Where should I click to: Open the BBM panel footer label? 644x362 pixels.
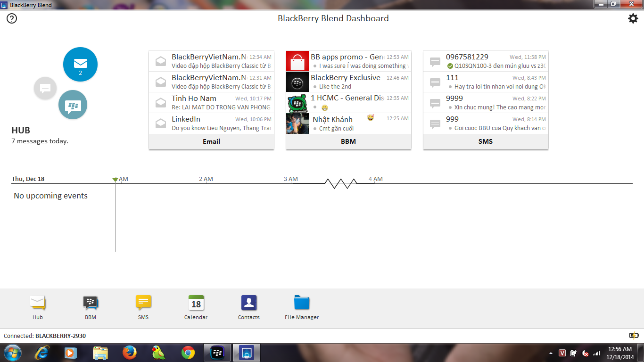click(x=348, y=141)
